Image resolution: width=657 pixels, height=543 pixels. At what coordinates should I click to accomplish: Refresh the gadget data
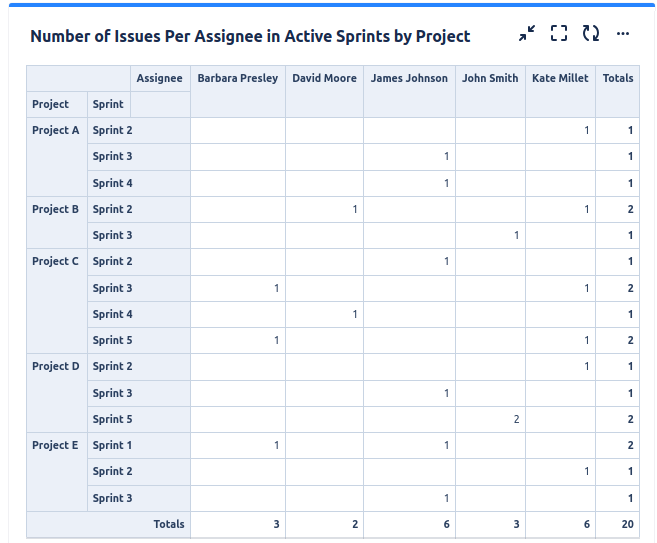(x=591, y=33)
